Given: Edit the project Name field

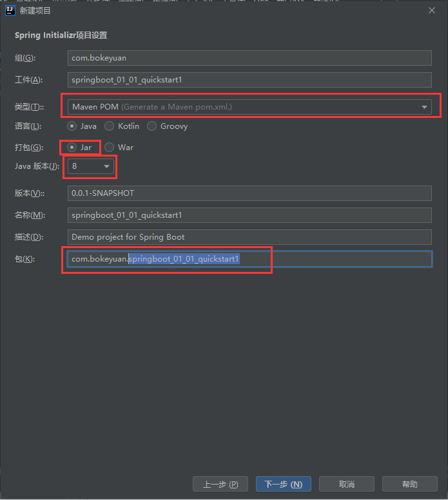Looking at the screenshot, I should [x=249, y=215].
